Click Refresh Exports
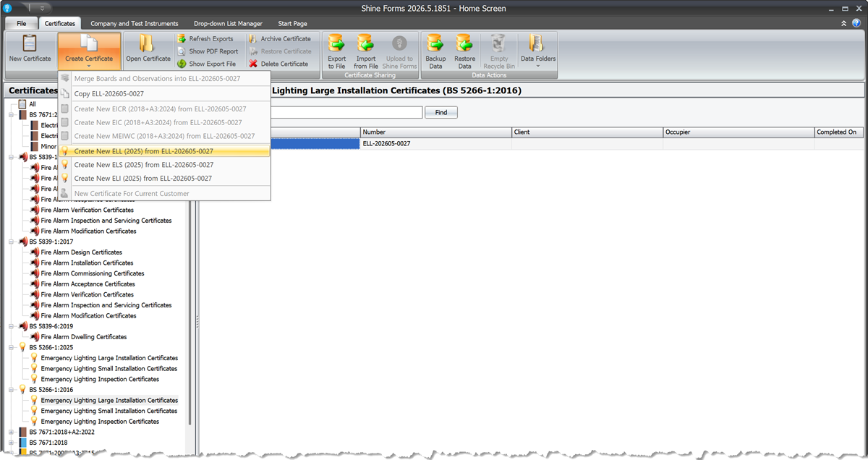Viewport: 868px width, 460px height. point(205,39)
